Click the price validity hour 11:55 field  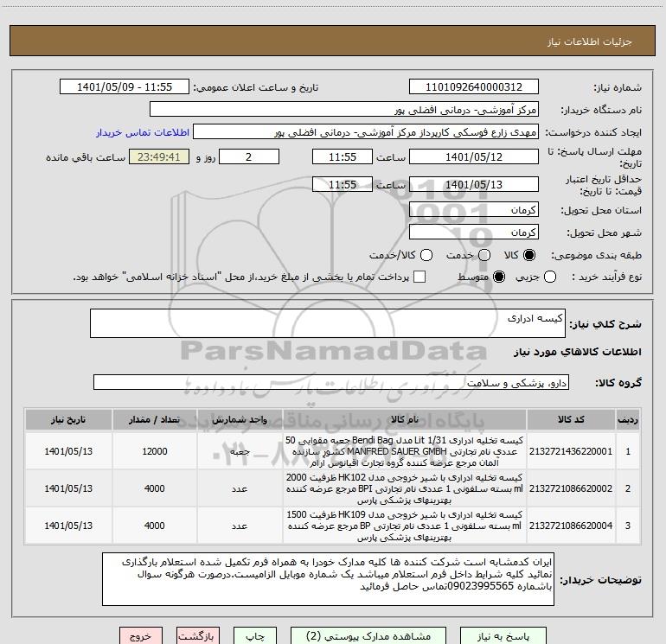pos(343,184)
